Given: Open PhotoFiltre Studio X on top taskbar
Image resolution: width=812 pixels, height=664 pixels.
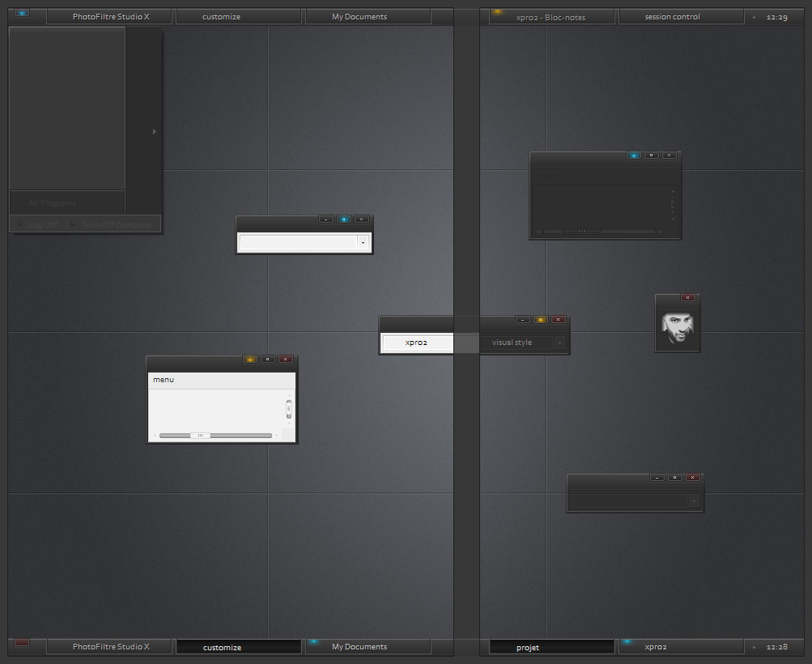Looking at the screenshot, I should (110, 16).
